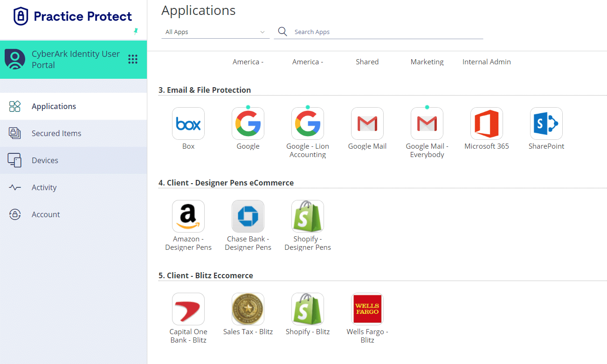Open the Google Mail app icon
Screen dimensions: 607x364
point(367,124)
